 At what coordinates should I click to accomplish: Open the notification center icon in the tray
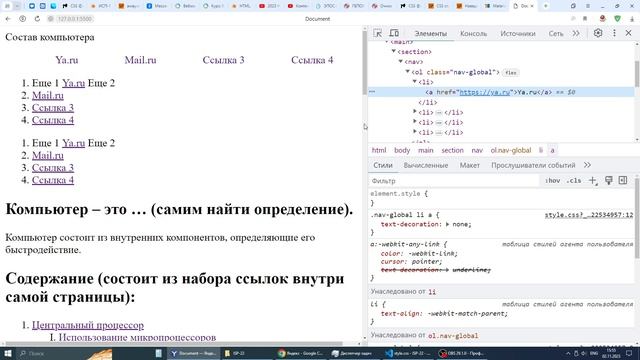click(629, 353)
